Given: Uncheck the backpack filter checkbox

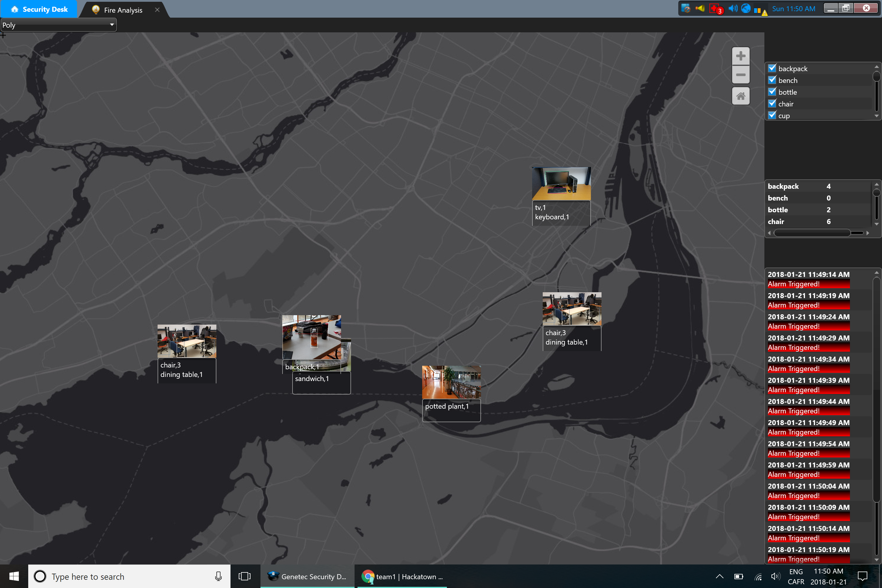Looking at the screenshot, I should click(x=772, y=68).
